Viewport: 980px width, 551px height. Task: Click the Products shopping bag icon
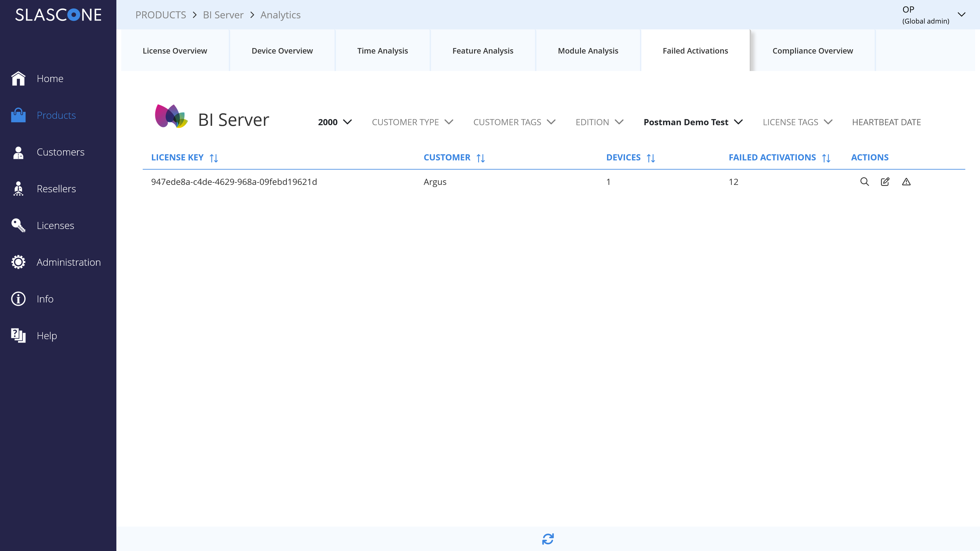point(18,115)
